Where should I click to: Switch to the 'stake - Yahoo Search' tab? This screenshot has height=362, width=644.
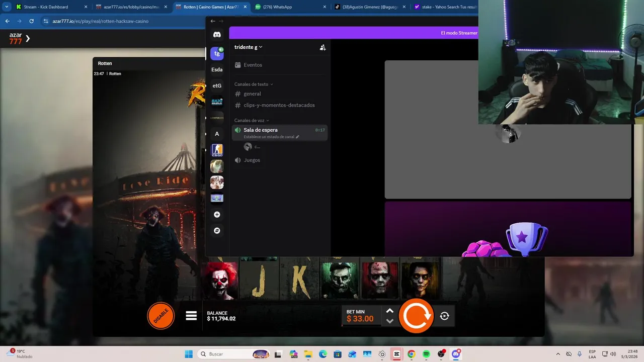point(446,7)
